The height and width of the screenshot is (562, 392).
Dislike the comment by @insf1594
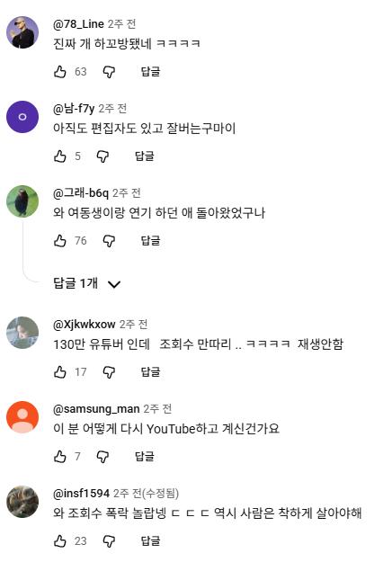click(x=109, y=541)
